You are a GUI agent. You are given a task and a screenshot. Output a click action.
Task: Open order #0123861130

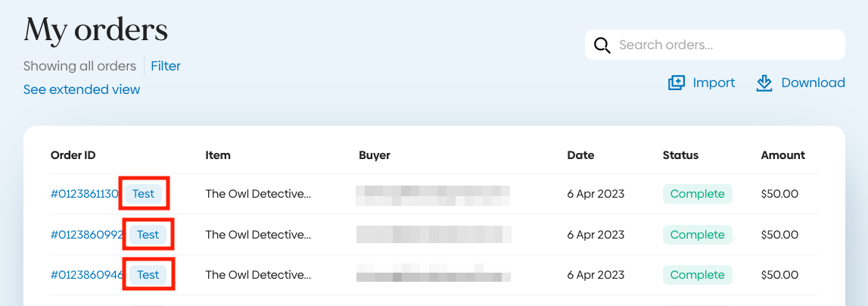tap(85, 194)
